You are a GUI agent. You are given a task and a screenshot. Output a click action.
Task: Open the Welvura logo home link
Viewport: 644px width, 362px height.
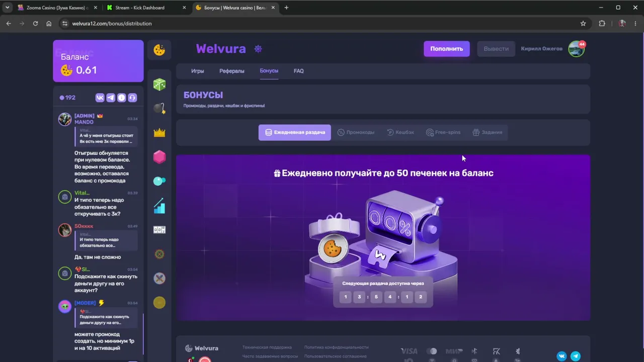221,49
